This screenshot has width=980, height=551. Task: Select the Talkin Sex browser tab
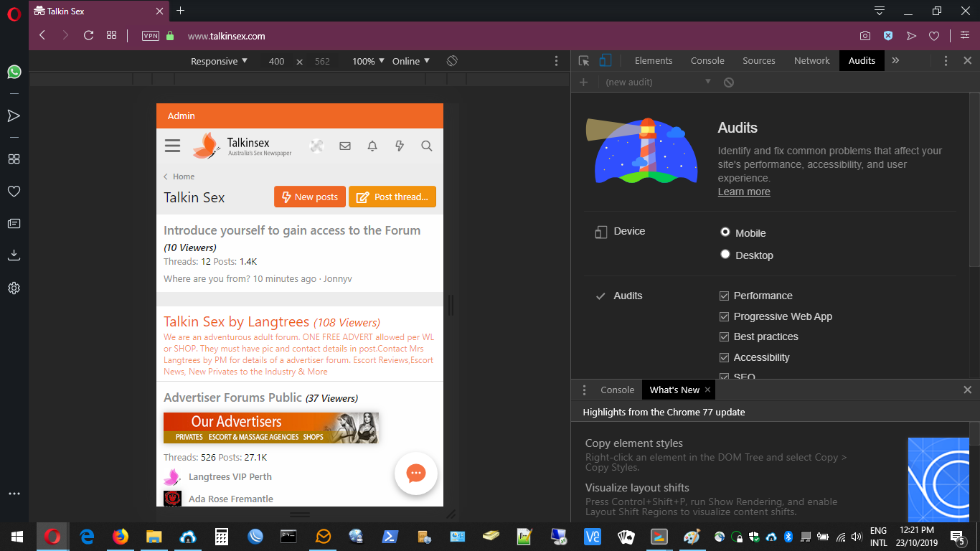click(98, 11)
